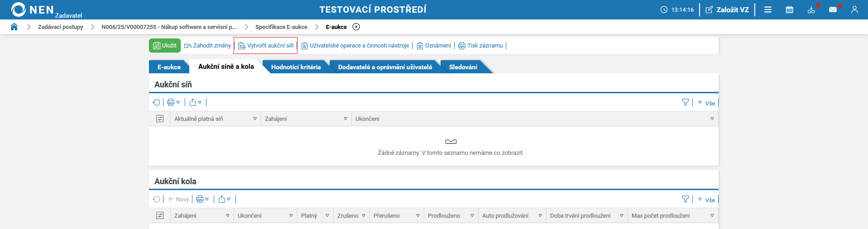This screenshot has height=229, width=868.
Task: Open the user profile icon
Action: click(854, 10)
